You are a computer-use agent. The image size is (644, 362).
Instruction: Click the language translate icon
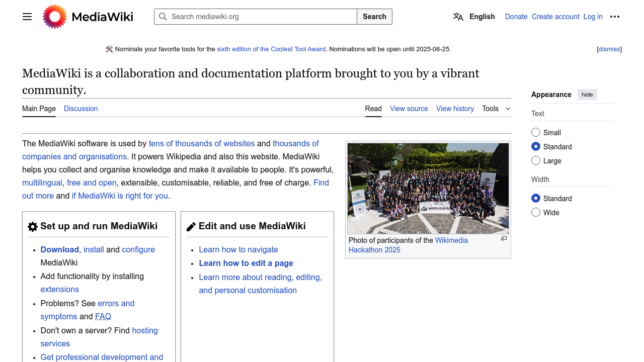click(x=458, y=17)
